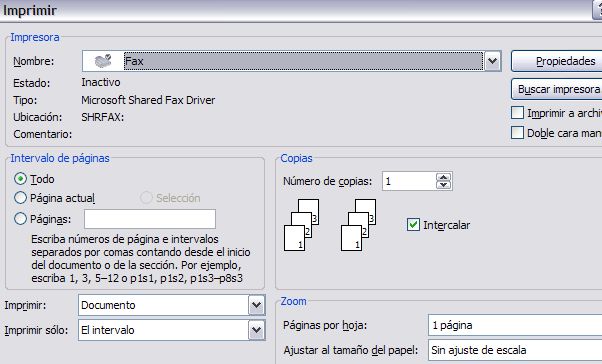Click the second collated pages illustration
Screen dimensions: 602x364
pos(359,225)
